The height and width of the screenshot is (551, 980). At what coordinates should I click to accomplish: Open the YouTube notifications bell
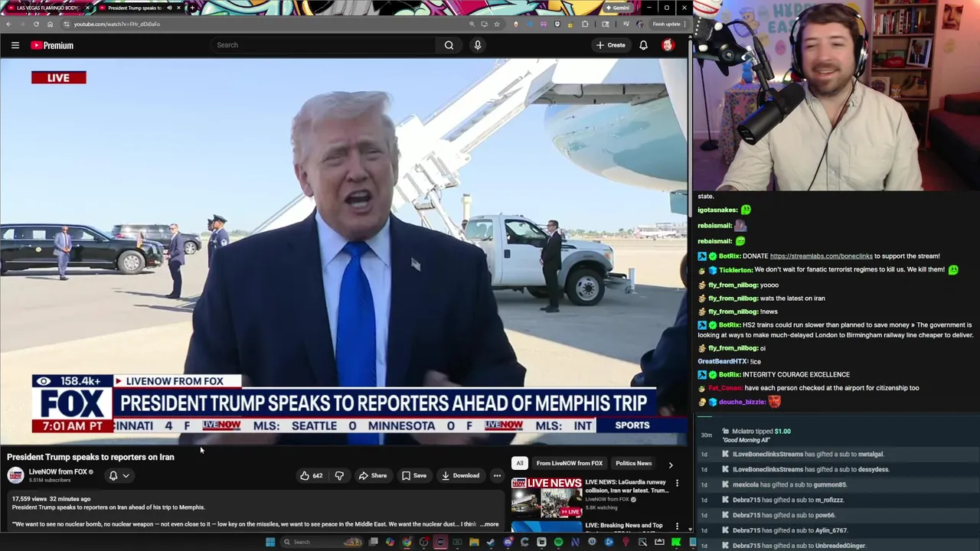tap(643, 45)
